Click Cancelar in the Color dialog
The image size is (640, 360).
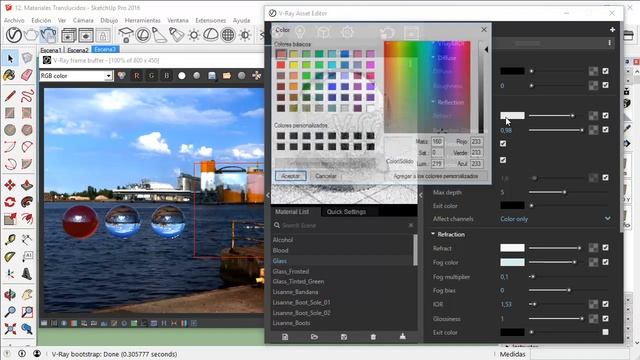[x=326, y=176]
